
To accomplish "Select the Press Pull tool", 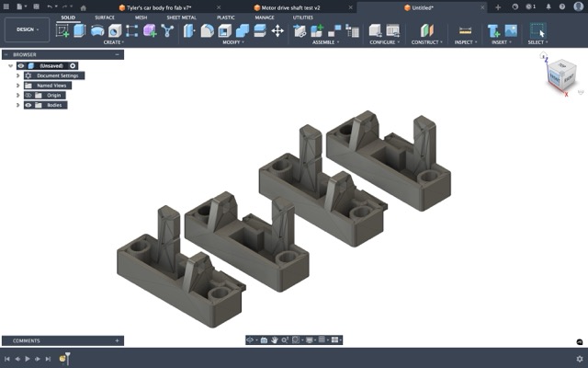I will point(189,30).
